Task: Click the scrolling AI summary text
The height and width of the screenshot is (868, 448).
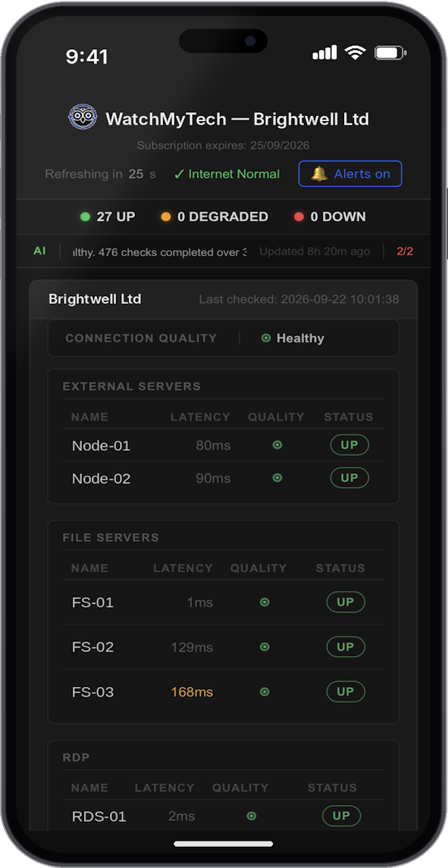Action: [x=159, y=252]
